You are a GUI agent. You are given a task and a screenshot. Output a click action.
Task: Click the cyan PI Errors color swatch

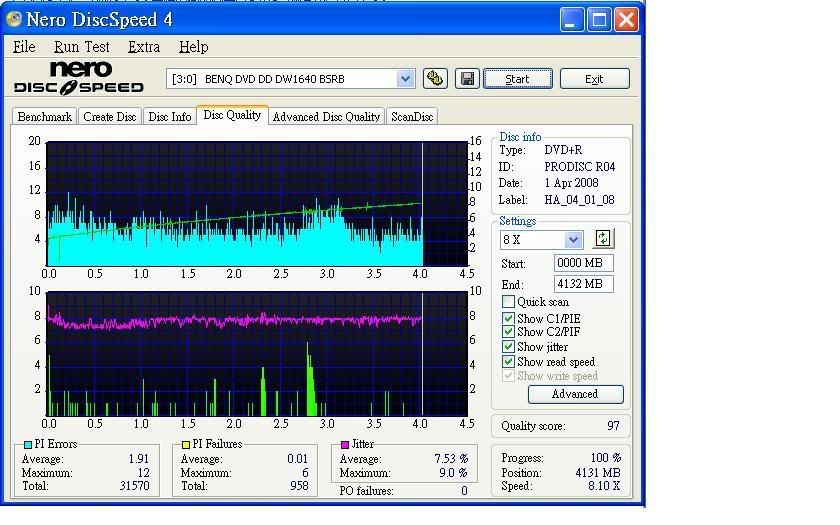(x=28, y=445)
